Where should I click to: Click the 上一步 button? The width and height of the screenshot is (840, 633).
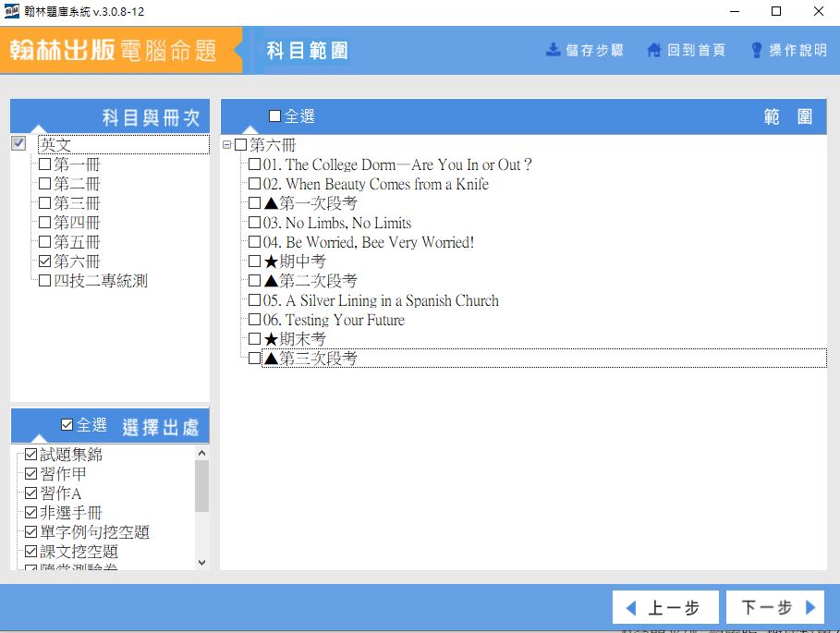665,607
